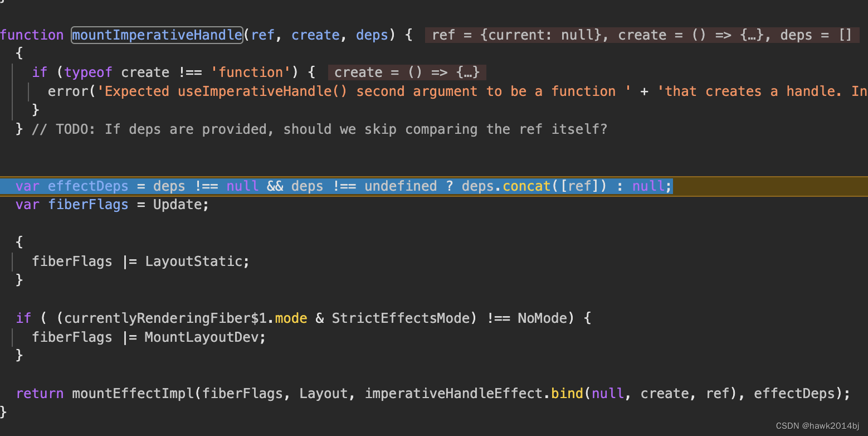Screen dimensions: 868x436
Task: Click the 'deps' parameter in the function signature
Action: click(372, 35)
